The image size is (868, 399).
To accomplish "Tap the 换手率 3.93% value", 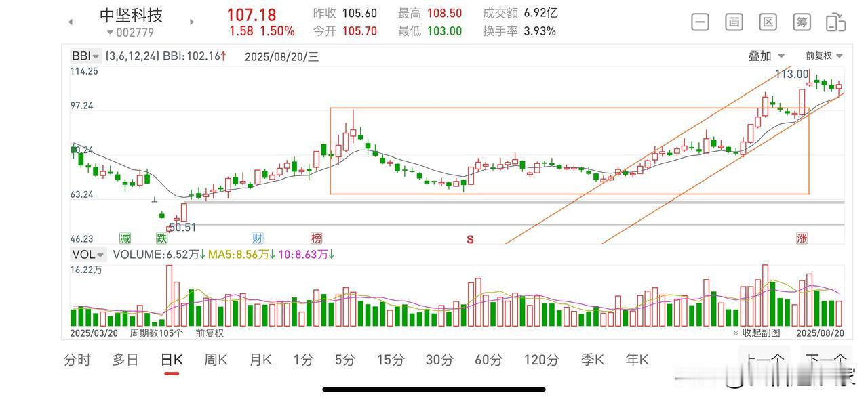I will pyautogui.click(x=519, y=31).
